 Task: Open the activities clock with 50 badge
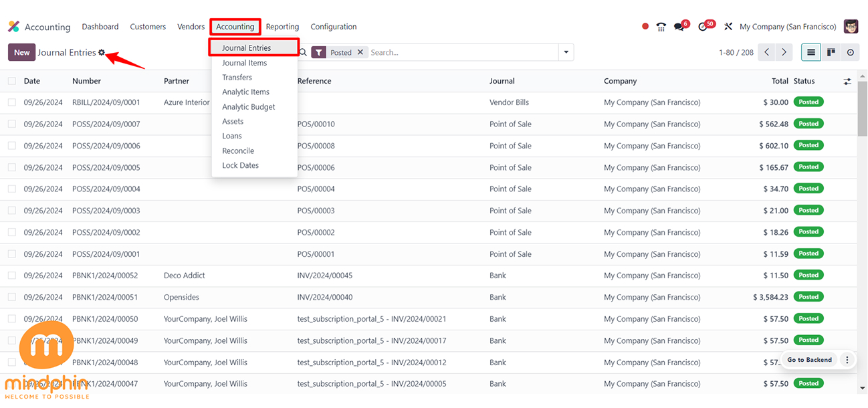(x=703, y=27)
